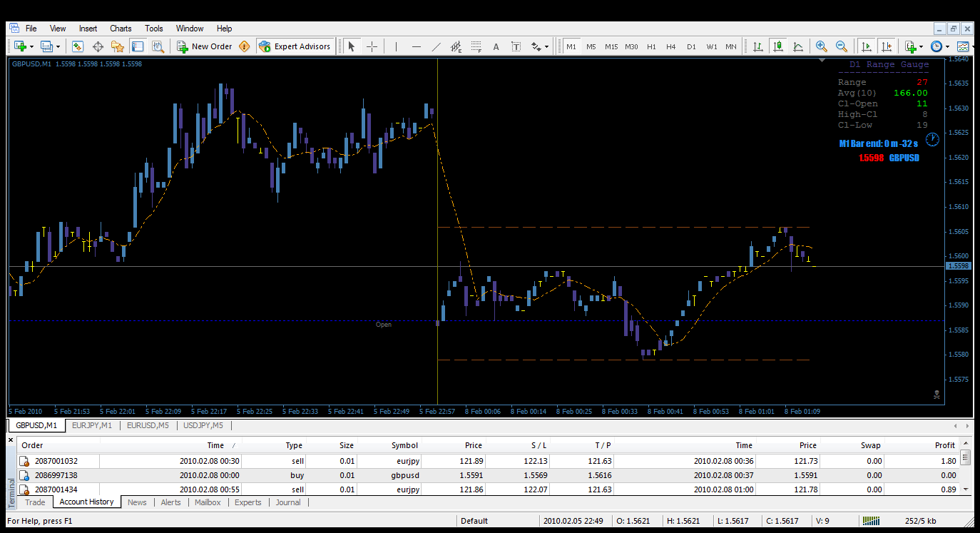This screenshot has height=533, width=980.
Task: Switch chart to line chart mode
Action: click(798, 46)
